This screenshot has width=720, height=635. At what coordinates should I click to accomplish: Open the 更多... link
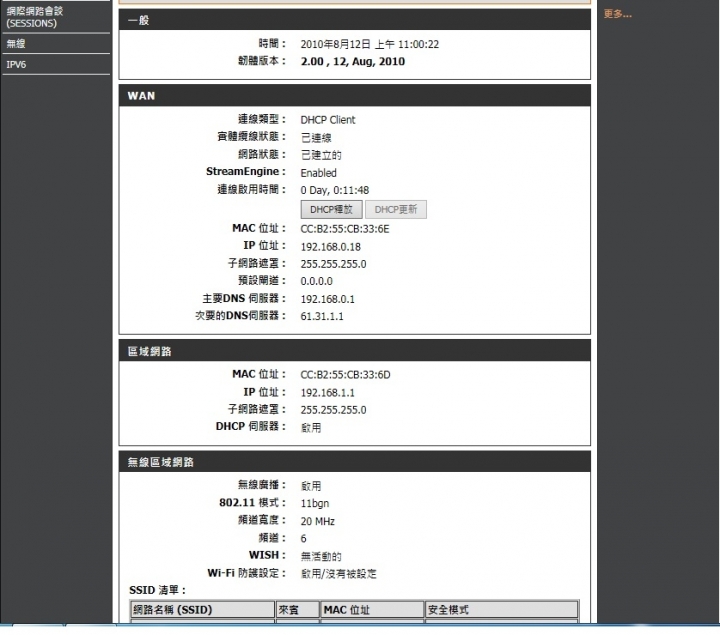pos(618,14)
